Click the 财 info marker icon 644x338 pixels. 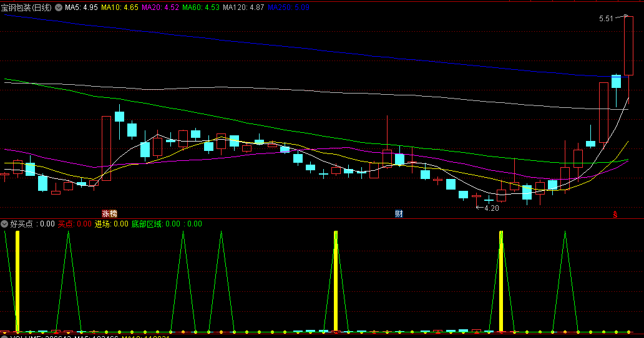pos(398,214)
